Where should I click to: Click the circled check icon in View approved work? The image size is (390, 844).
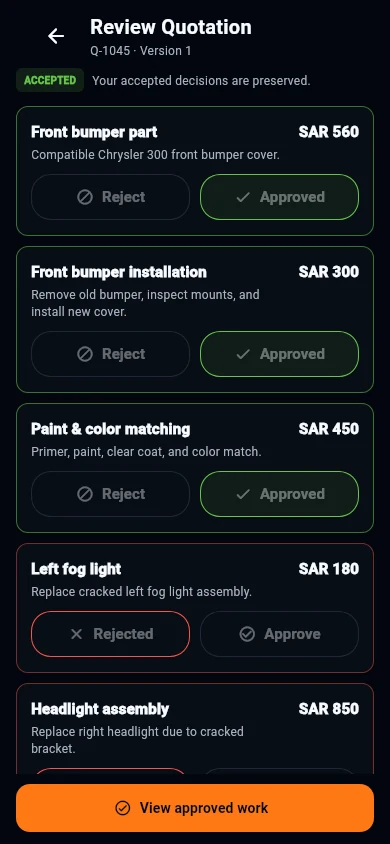(x=123, y=808)
